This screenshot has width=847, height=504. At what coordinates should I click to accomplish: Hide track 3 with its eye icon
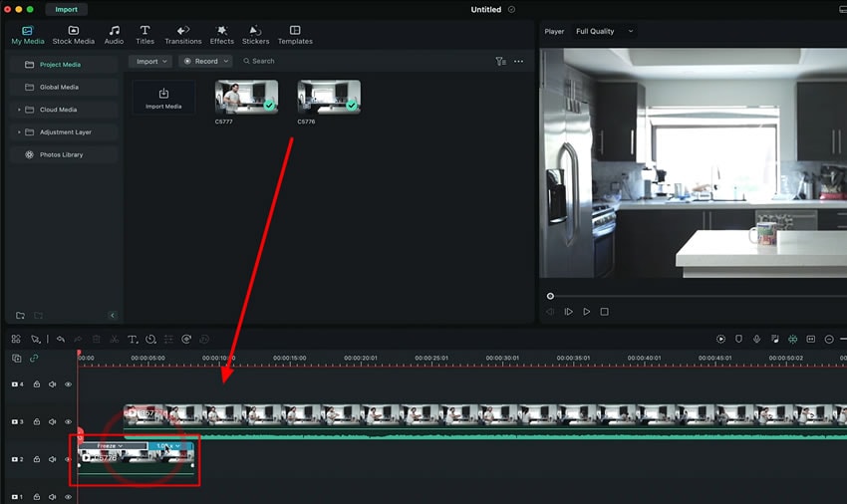[x=68, y=422]
